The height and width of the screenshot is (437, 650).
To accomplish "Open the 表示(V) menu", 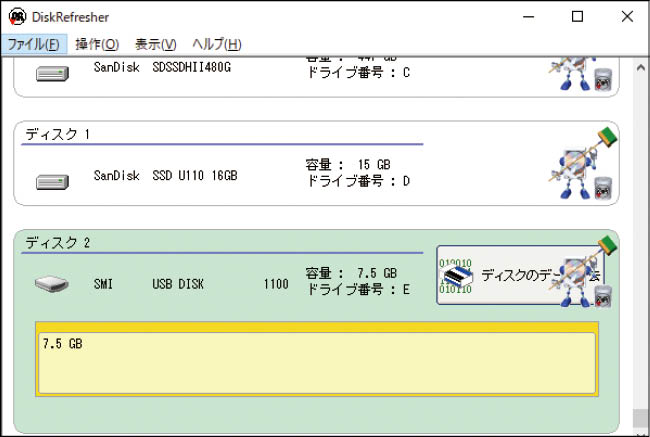I will point(155,44).
